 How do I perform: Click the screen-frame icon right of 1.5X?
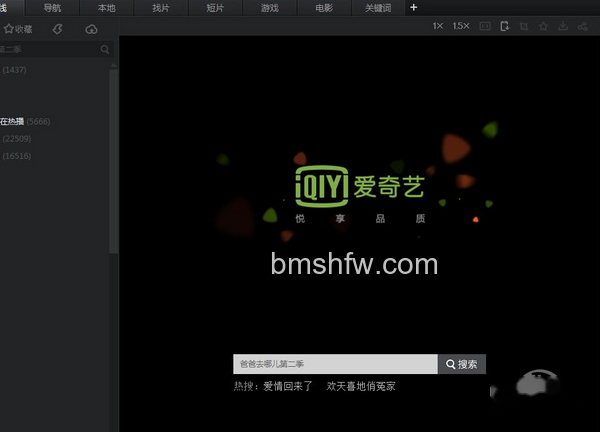pyautogui.click(x=485, y=26)
